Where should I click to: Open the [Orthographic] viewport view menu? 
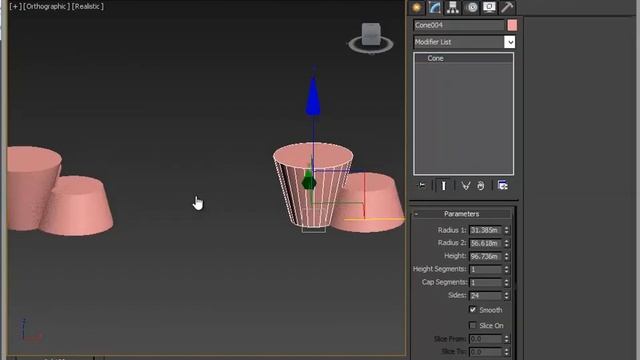[x=47, y=7]
